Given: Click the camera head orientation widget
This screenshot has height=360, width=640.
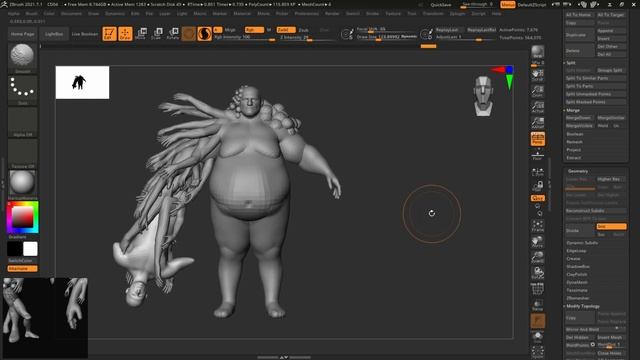Looking at the screenshot, I should (x=483, y=96).
